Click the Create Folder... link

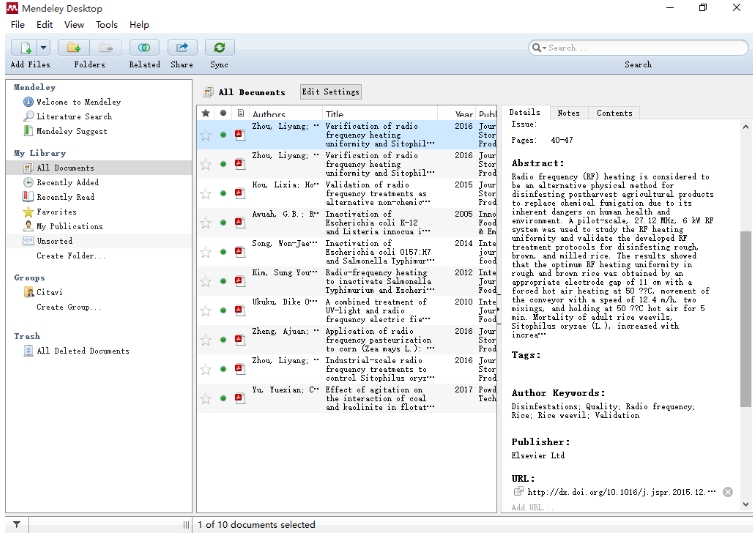point(71,256)
